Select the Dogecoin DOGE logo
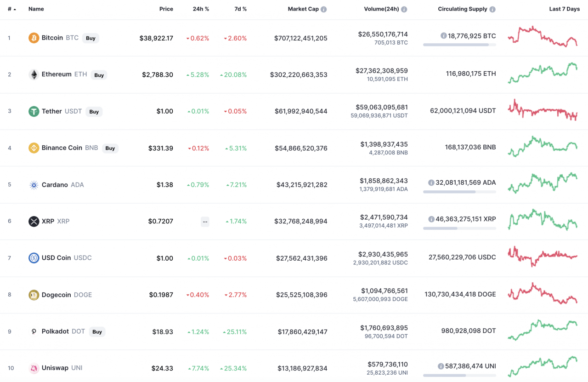Screen dimensions: 588x382 (34, 295)
